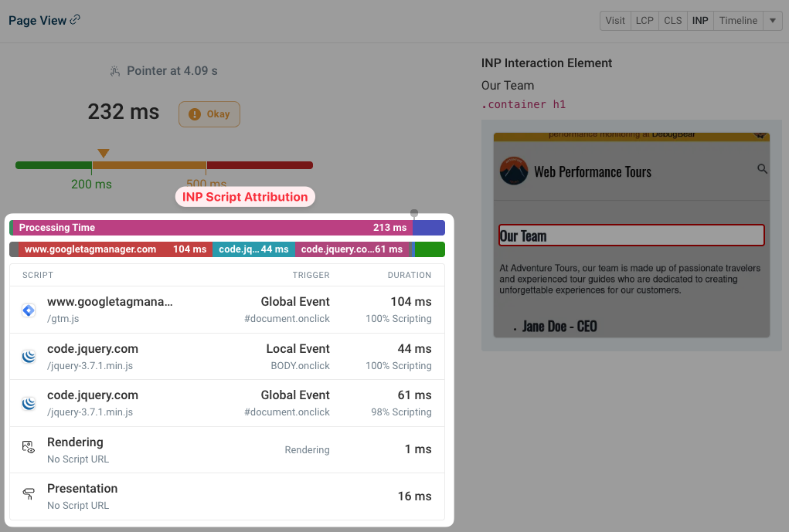
Task: Click the code.jquery.com entry with Local Event
Action: point(227,357)
